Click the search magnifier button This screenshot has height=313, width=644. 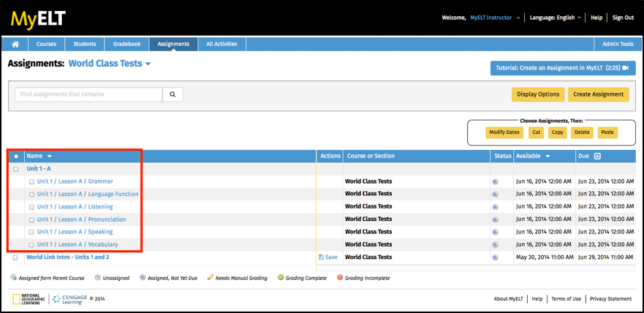173,94
